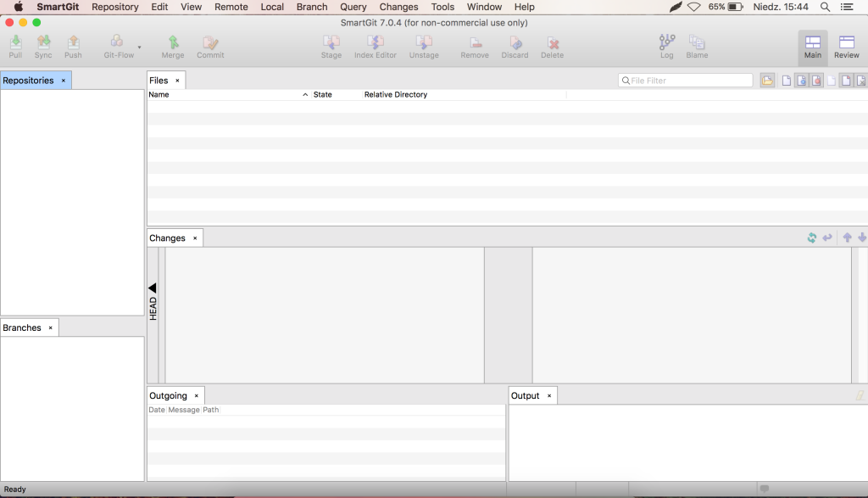
Task: Click the status bar speech bubble icon
Action: click(x=765, y=489)
